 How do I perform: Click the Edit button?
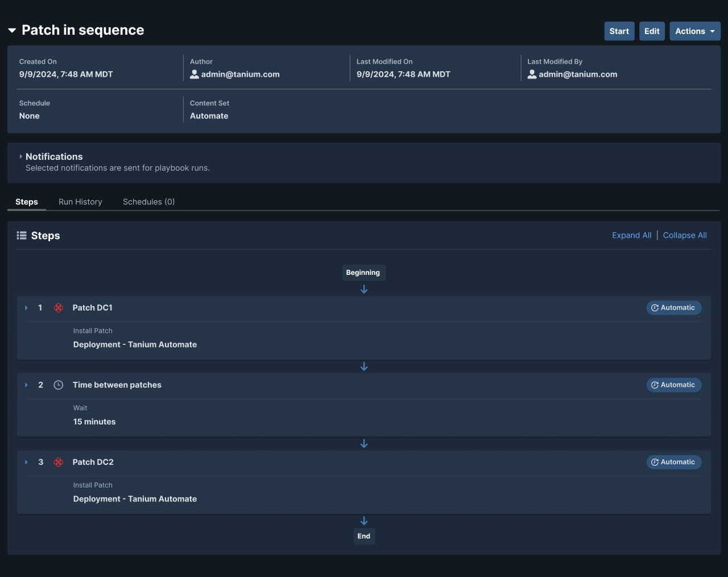pyautogui.click(x=652, y=31)
